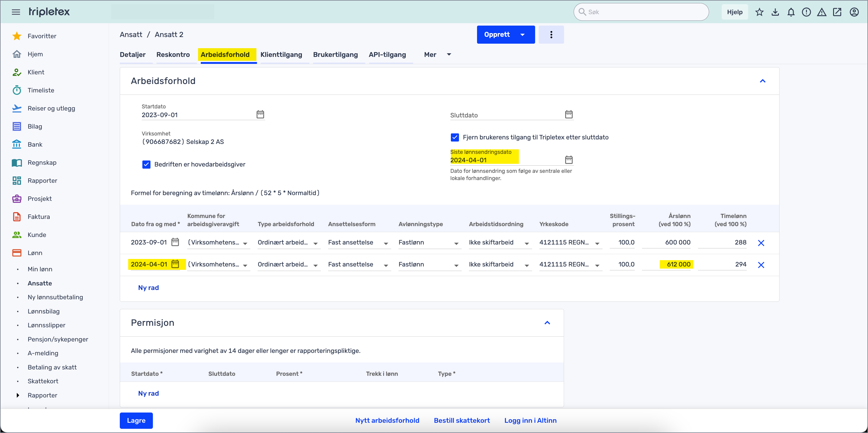Viewport: 868px width, 433px height.
Task: Open Ny lønnsutbetaling in sidebar
Action: pos(55,297)
